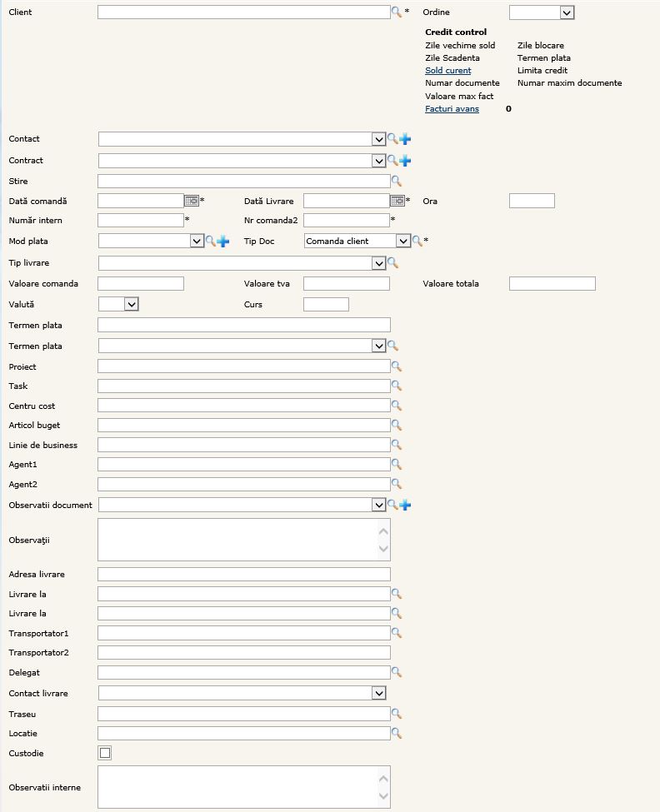Open the Tip livrare dropdown
660x812 pixels.
coord(379,263)
